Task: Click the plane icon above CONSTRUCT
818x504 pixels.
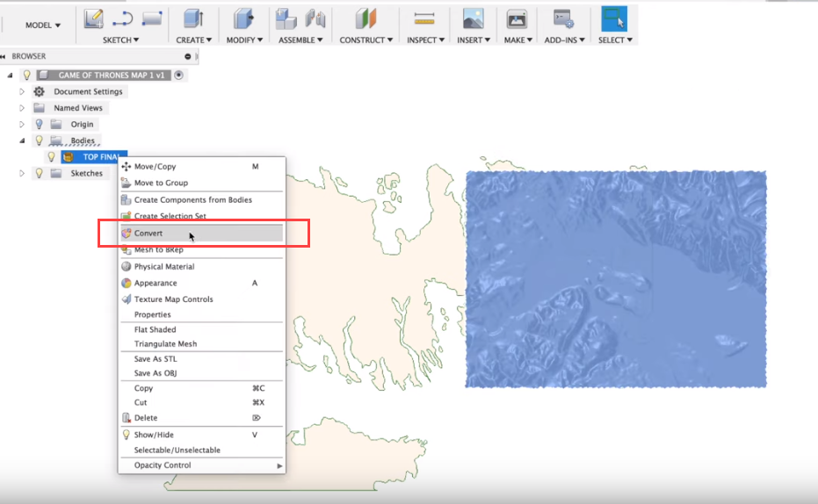Action: tap(366, 18)
